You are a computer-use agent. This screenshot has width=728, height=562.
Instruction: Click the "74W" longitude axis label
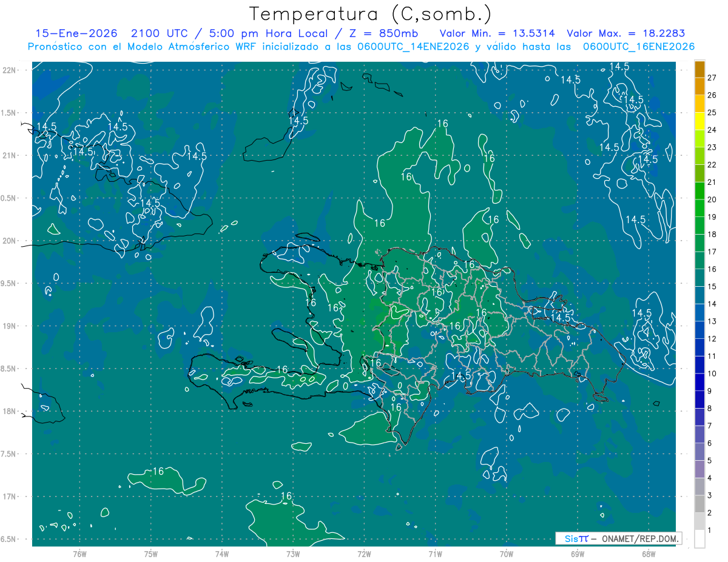(x=222, y=554)
